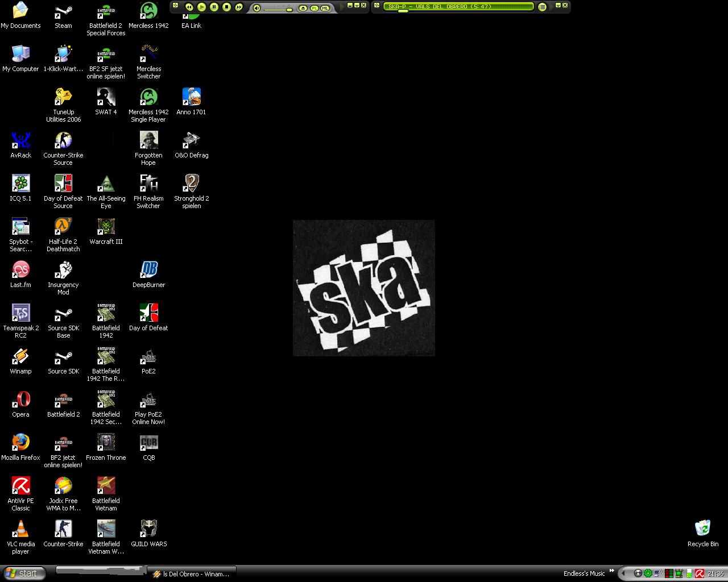Click the Winamp song title display
The height and width of the screenshot is (582, 728).
coord(458,6)
